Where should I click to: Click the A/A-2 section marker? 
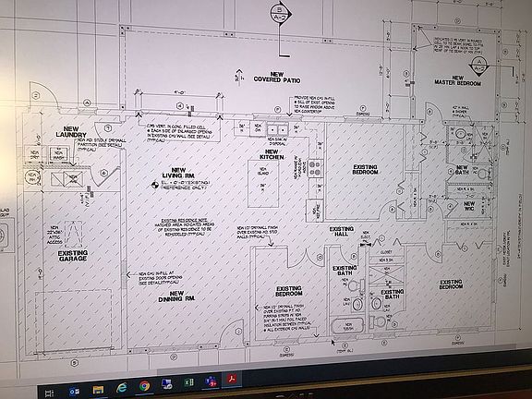[x=479, y=66]
